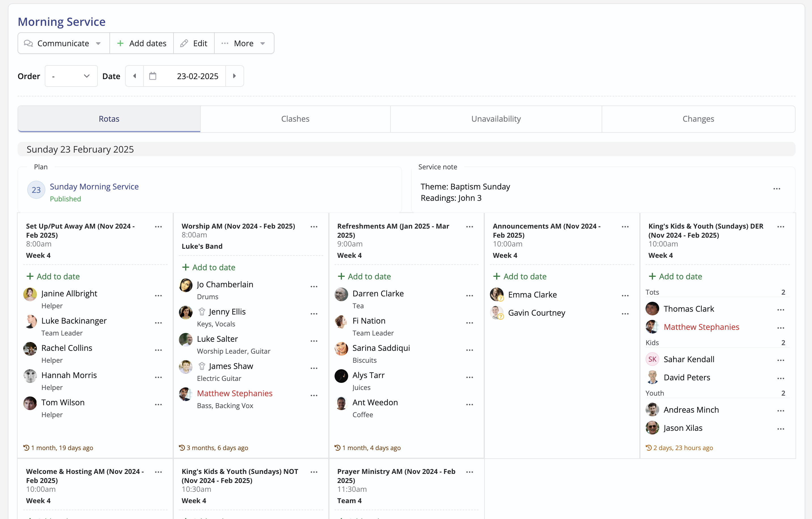Click the Edit button with pencil icon
Image resolution: width=812 pixels, height=519 pixels.
[194, 43]
